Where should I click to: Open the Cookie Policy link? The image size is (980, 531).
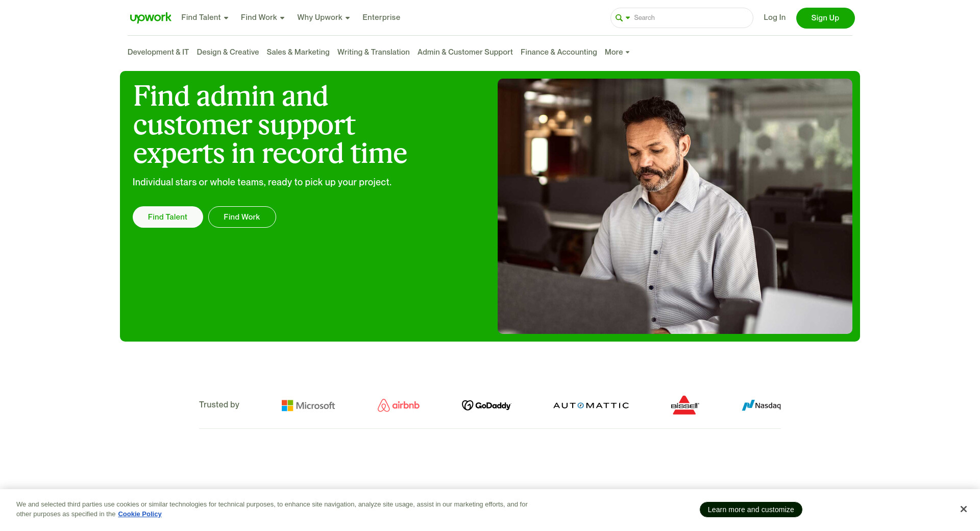[140, 514]
